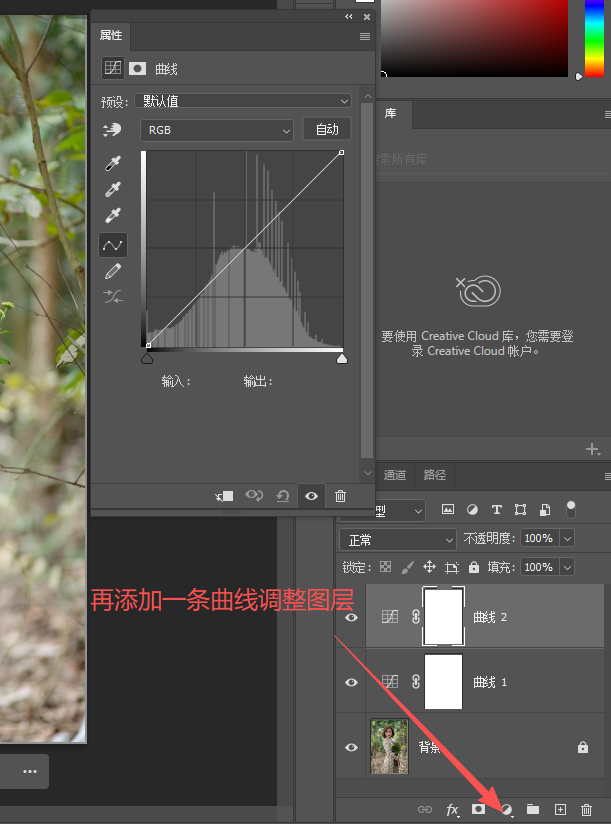
Task: Lock artboard auto-nesting icon
Action: [452, 567]
